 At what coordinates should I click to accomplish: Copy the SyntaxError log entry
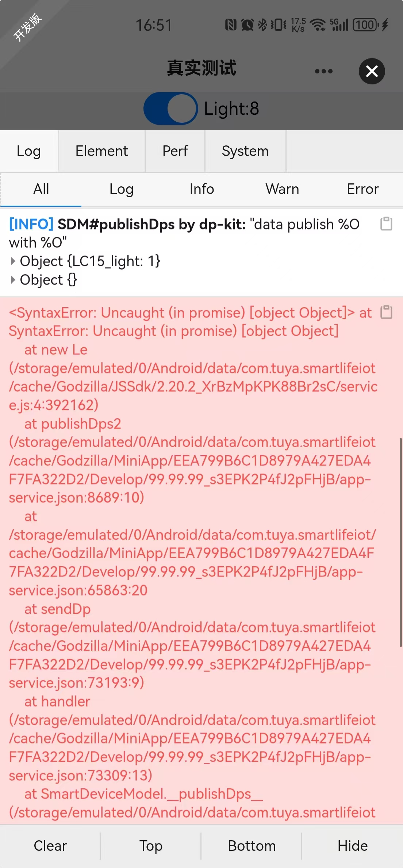(386, 312)
